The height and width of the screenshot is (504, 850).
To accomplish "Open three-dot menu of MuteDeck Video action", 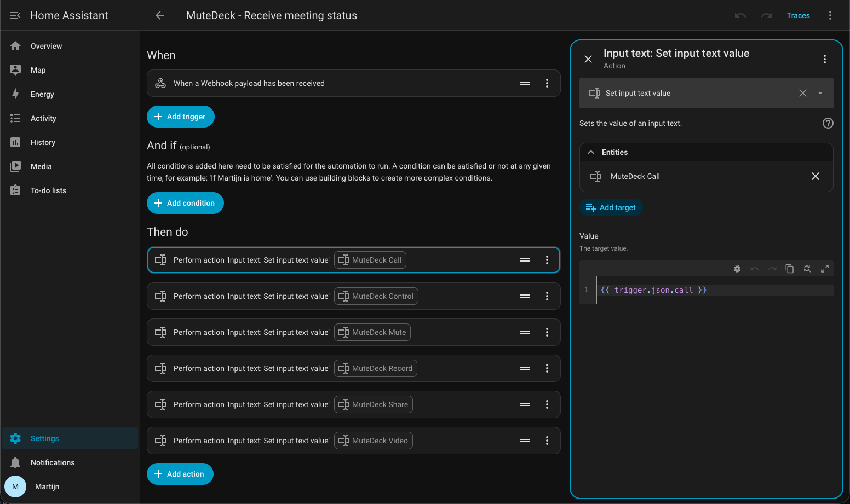I will (x=547, y=441).
